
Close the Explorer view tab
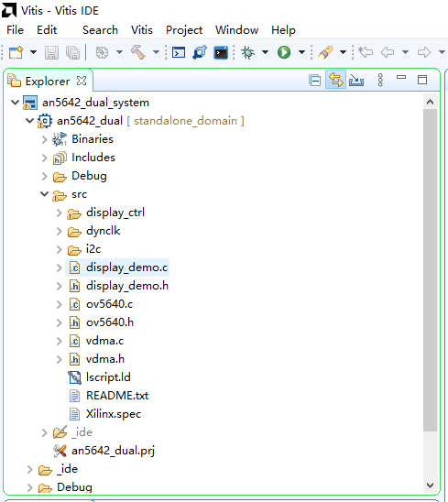click(x=82, y=81)
